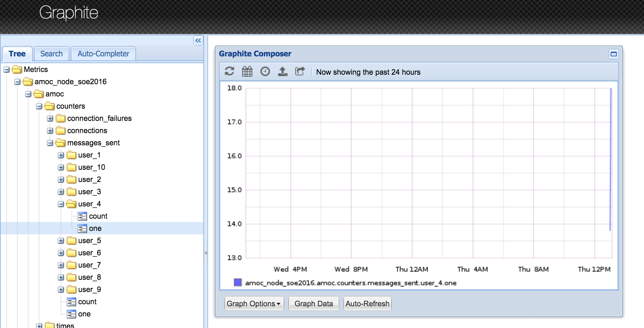Collapse the amoc tree node
Viewport: 644px width, 328px height.
(28, 94)
